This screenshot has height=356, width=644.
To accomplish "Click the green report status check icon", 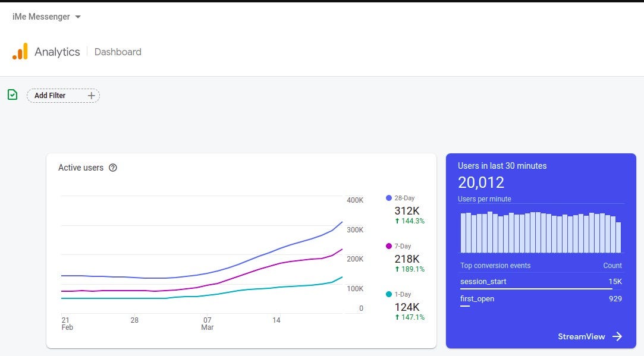I will [12, 95].
